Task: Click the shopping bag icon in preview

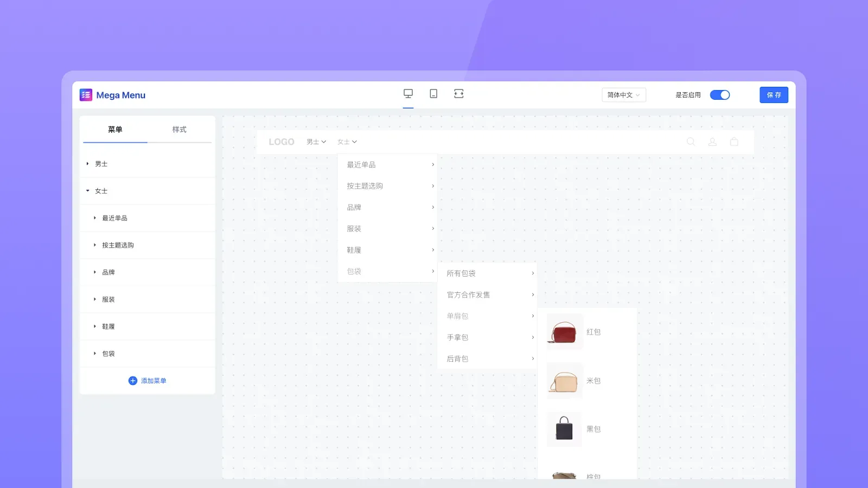Action: (734, 142)
